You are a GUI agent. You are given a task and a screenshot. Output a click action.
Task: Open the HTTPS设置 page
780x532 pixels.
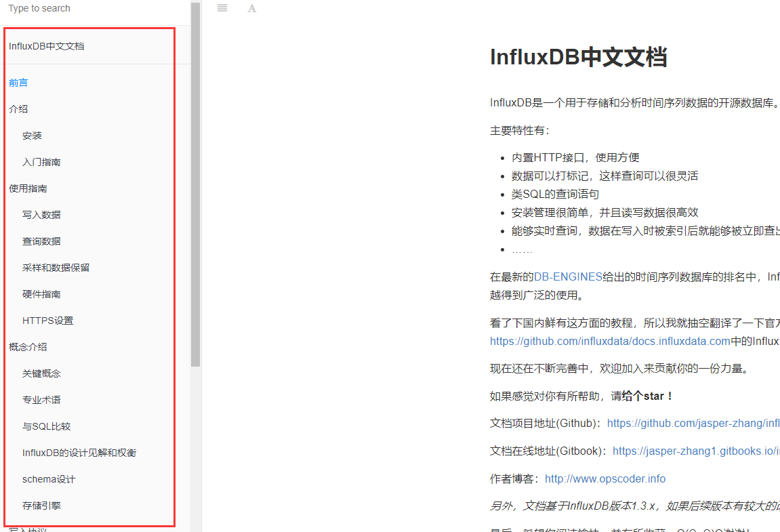(47, 321)
